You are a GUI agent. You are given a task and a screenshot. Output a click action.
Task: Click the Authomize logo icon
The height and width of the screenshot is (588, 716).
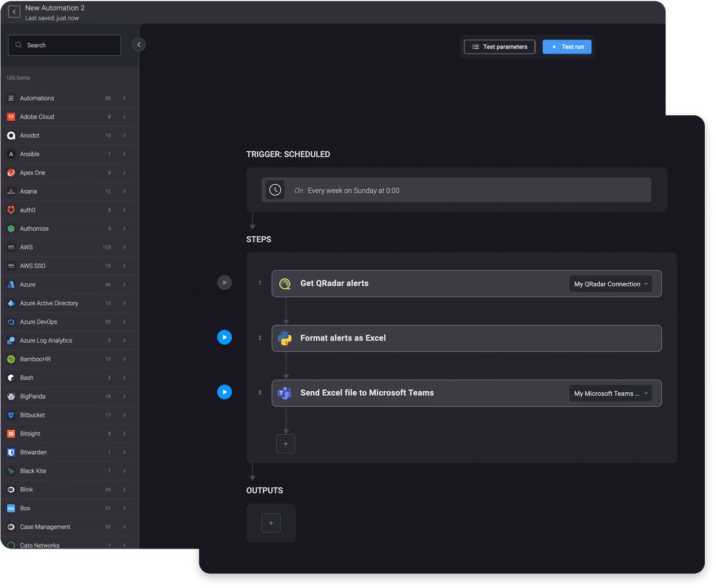point(11,229)
